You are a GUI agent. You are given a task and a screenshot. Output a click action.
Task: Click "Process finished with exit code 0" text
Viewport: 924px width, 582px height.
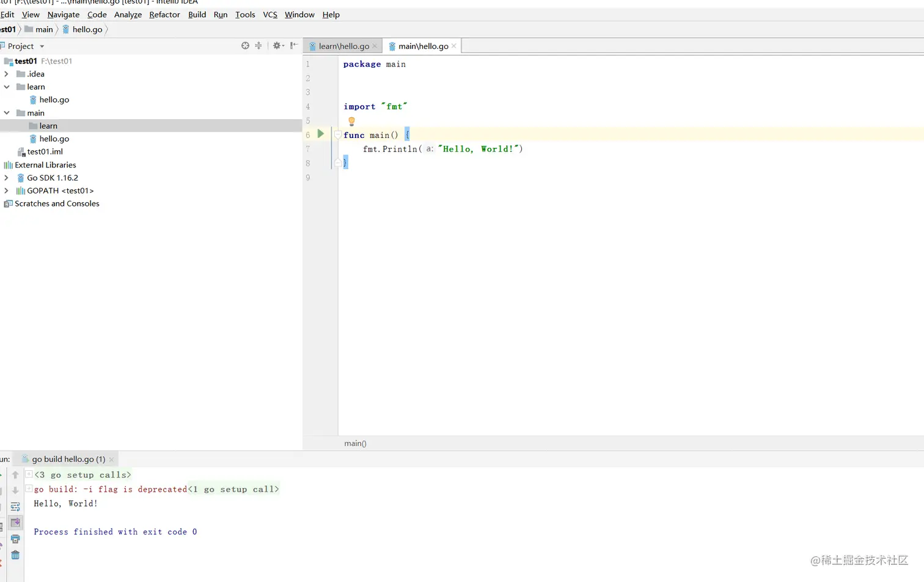click(116, 532)
